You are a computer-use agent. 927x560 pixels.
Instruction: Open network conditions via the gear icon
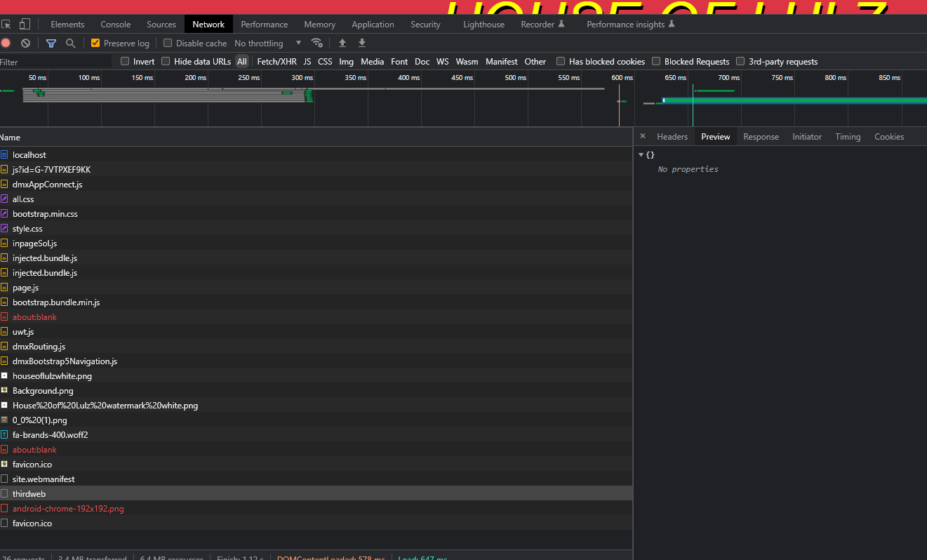(x=318, y=43)
